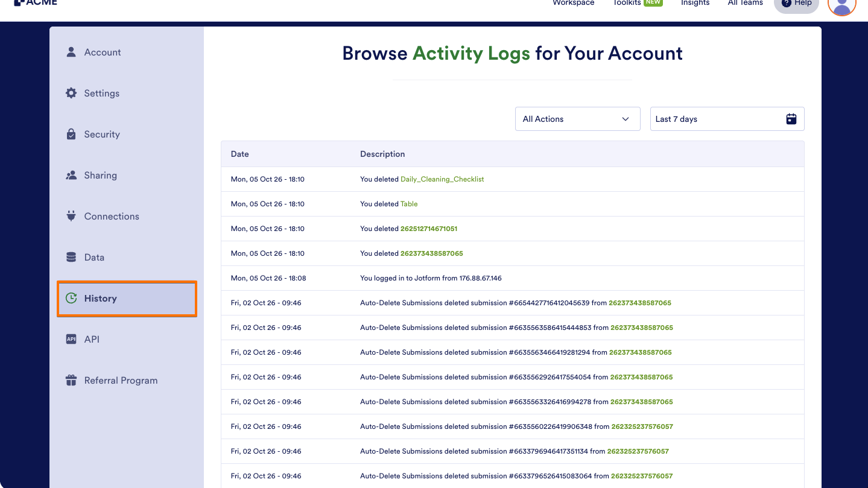Click the Description column header
Image resolution: width=868 pixels, height=488 pixels.
(x=382, y=154)
